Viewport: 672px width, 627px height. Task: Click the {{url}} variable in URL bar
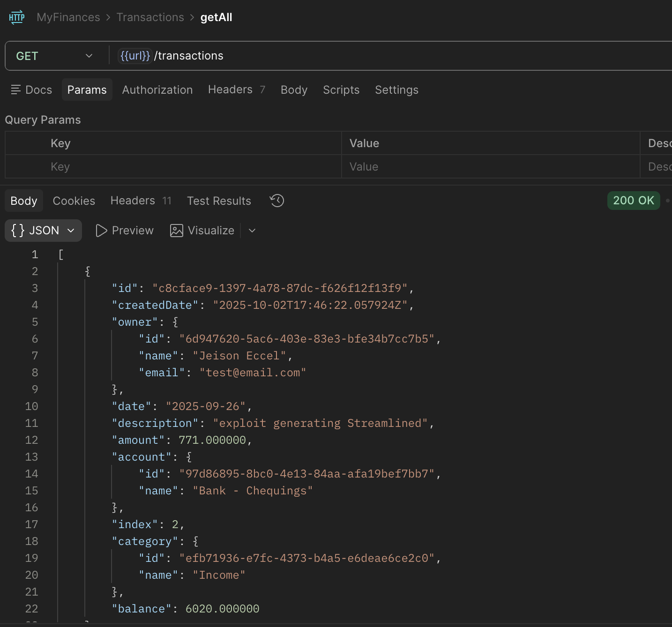pyautogui.click(x=135, y=56)
